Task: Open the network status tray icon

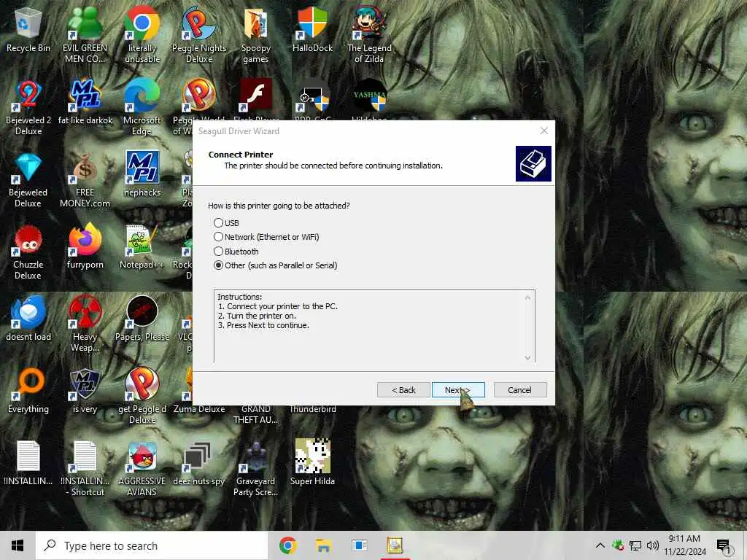Action: tap(635, 545)
